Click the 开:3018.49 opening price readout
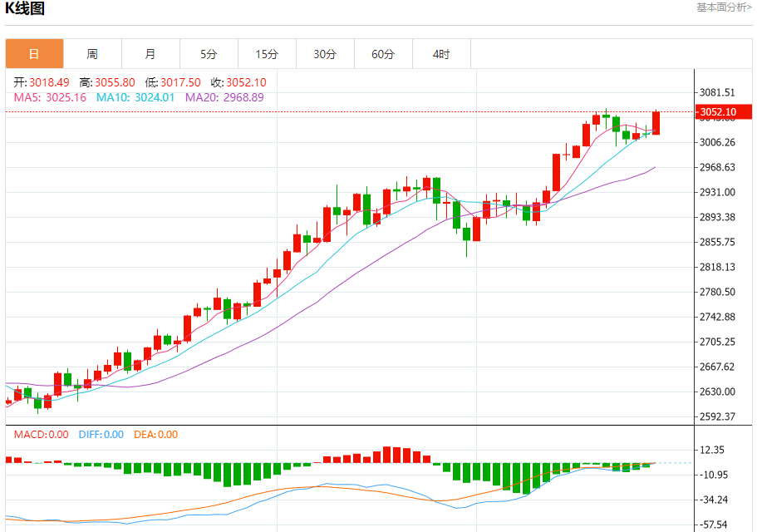This screenshot has width=757, height=532. (42, 82)
